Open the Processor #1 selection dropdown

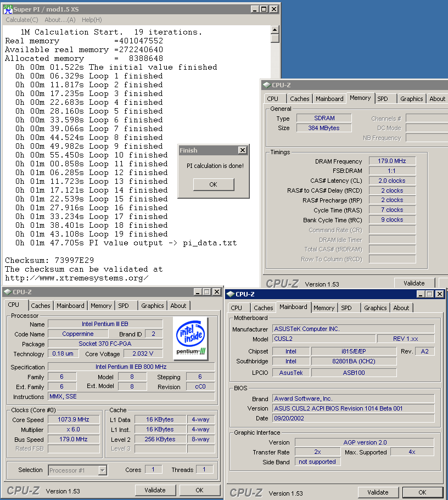pos(102,470)
